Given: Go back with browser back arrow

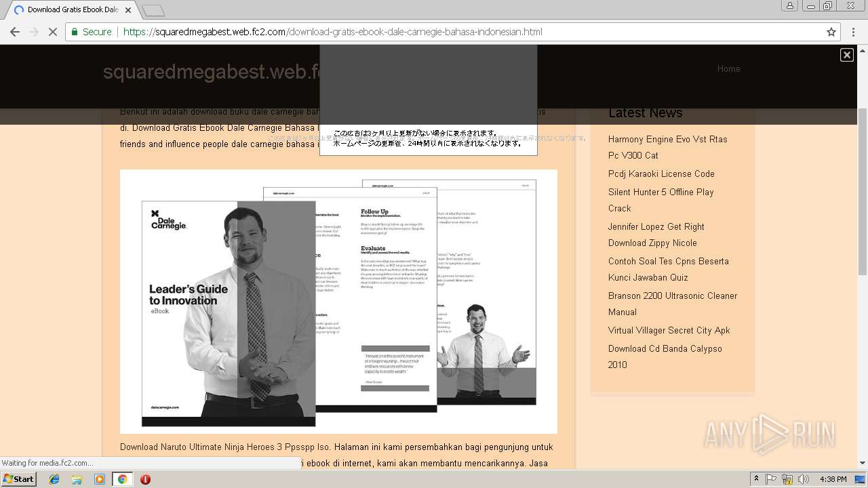Looking at the screenshot, I should (x=15, y=32).
